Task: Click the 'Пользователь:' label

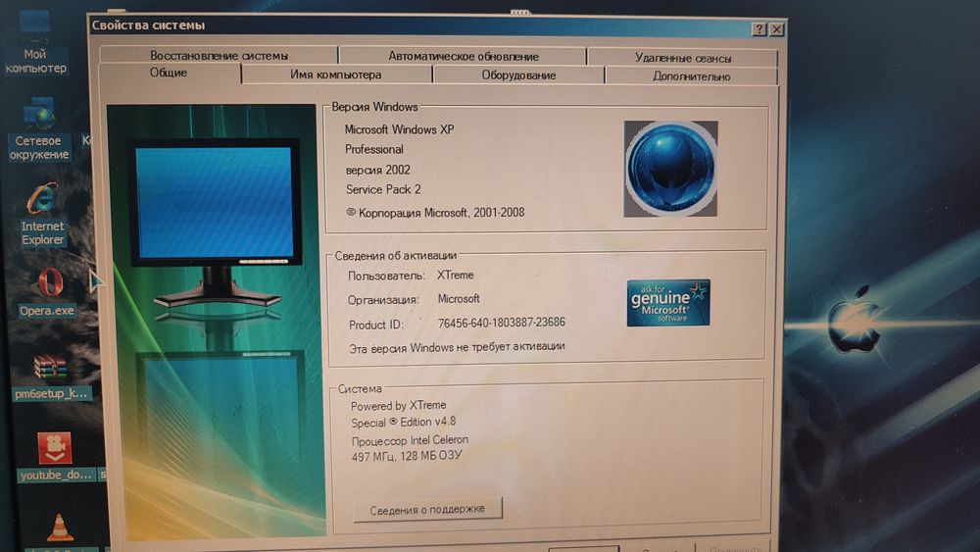Action: (386, 276)
